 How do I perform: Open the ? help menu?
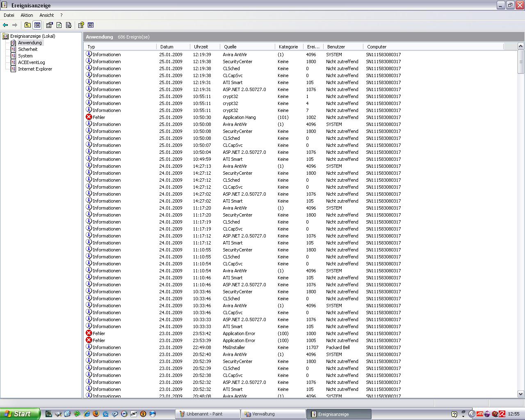click(62, 15)
